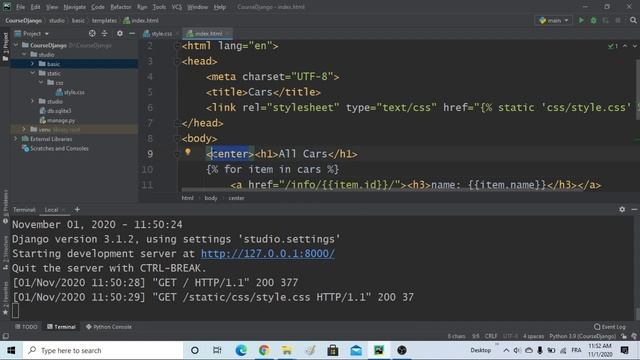Viewport: 640px width, 360px height.
Task: Open Task View in taskbar
Action: pyautogui.click(x=217, y=350)
